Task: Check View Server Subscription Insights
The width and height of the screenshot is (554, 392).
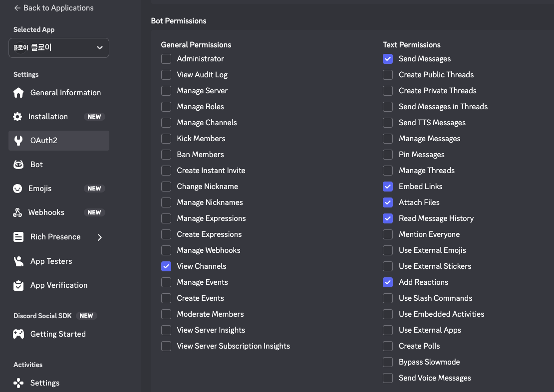Action: coord(166,346)
